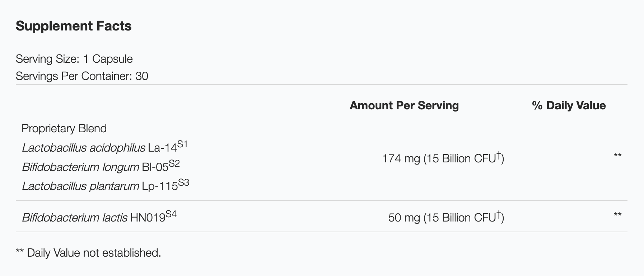The width and height of the screenshot is (644, 276).
Task: Click the dagger footnote after 174 mg CFU
Action: click(499, 156)
